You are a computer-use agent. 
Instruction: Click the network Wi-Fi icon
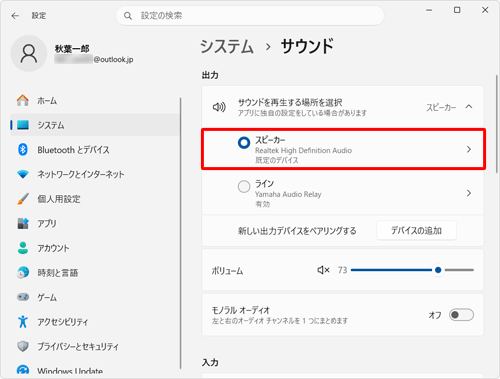point(23,174)
